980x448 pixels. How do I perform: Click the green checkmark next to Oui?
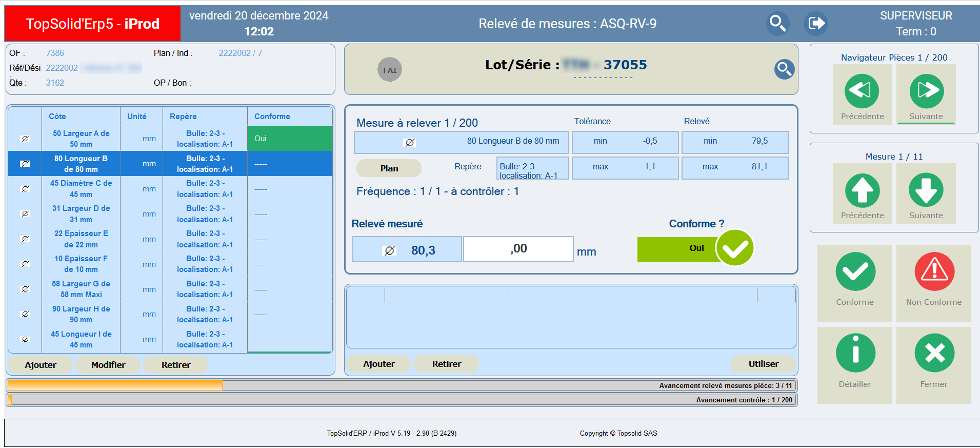(735, 248)
